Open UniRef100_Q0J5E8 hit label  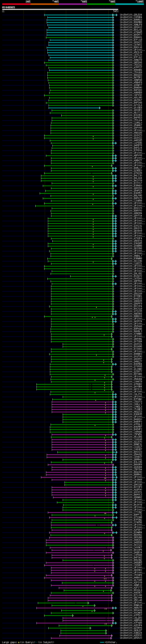point(131,108)
